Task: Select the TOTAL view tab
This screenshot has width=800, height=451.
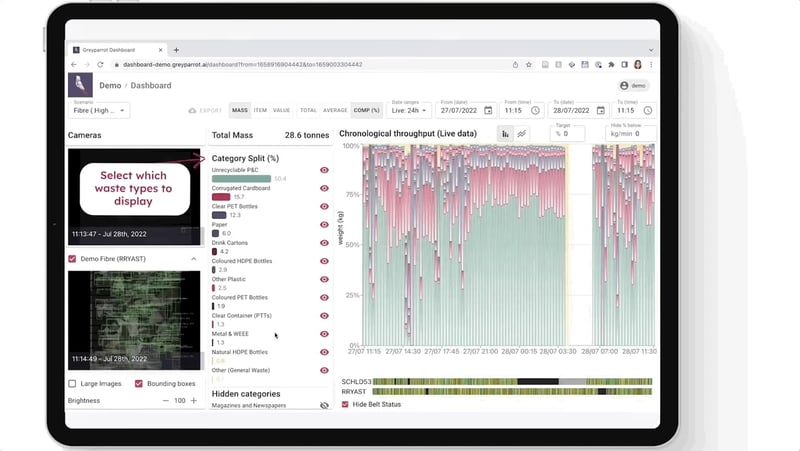Action: pos(308,110)
